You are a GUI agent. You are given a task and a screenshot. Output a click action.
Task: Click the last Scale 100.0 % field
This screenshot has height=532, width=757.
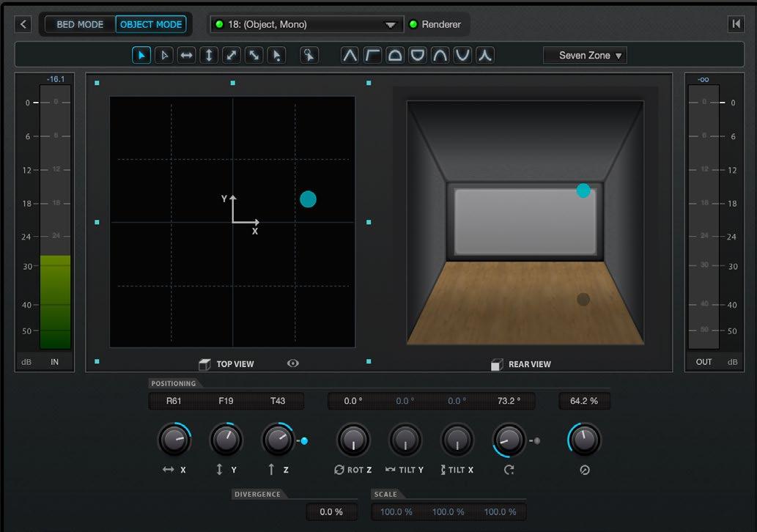(501, 511)
